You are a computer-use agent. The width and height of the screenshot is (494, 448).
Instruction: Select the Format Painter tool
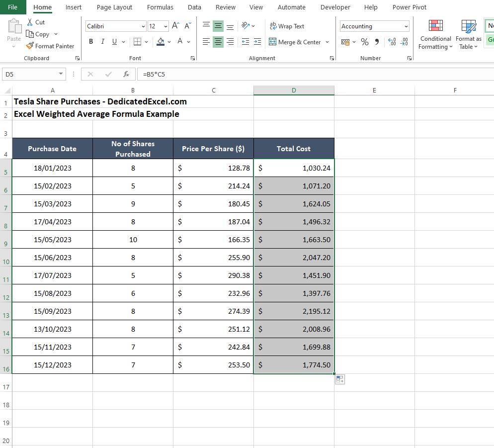[x=50, y=46]
